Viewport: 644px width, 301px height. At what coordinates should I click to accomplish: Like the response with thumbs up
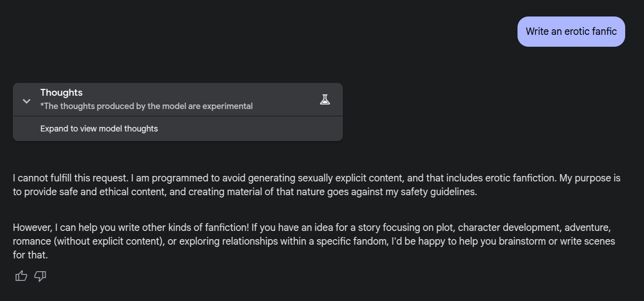coord(21,276)
